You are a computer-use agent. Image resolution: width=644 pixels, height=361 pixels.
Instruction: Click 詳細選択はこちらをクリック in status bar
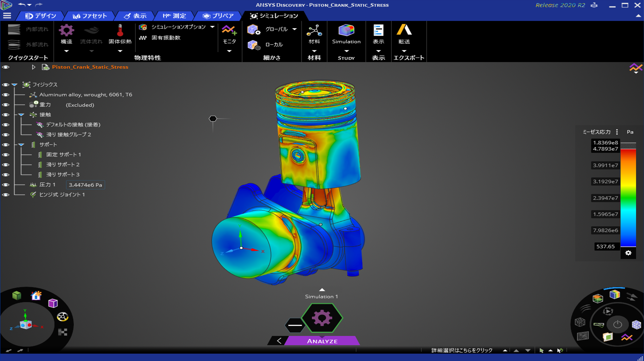[462, 350]
